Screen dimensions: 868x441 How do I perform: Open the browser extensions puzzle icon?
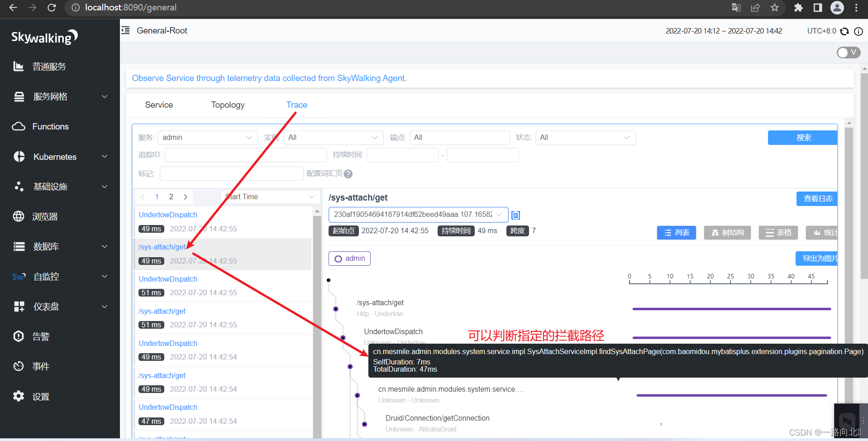[798, 8]
